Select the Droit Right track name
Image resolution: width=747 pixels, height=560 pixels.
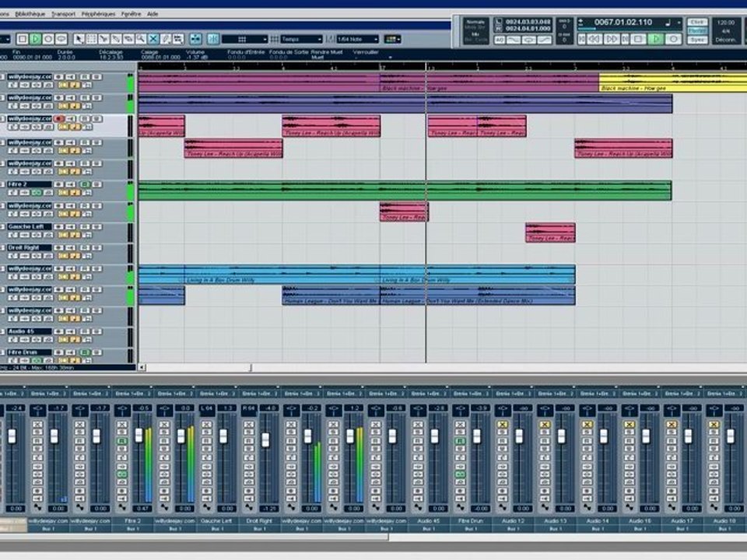pyautogui.click(x=30, y=247)
